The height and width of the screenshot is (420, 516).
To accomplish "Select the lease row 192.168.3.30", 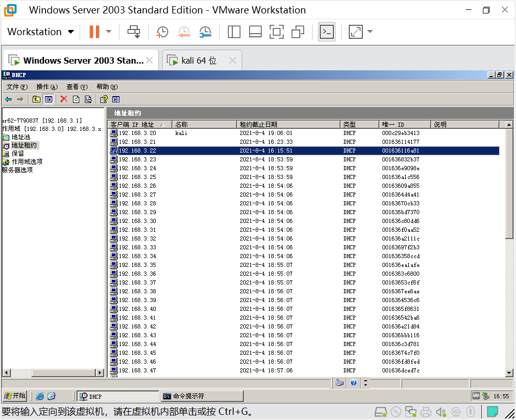I will pos(304,221).
